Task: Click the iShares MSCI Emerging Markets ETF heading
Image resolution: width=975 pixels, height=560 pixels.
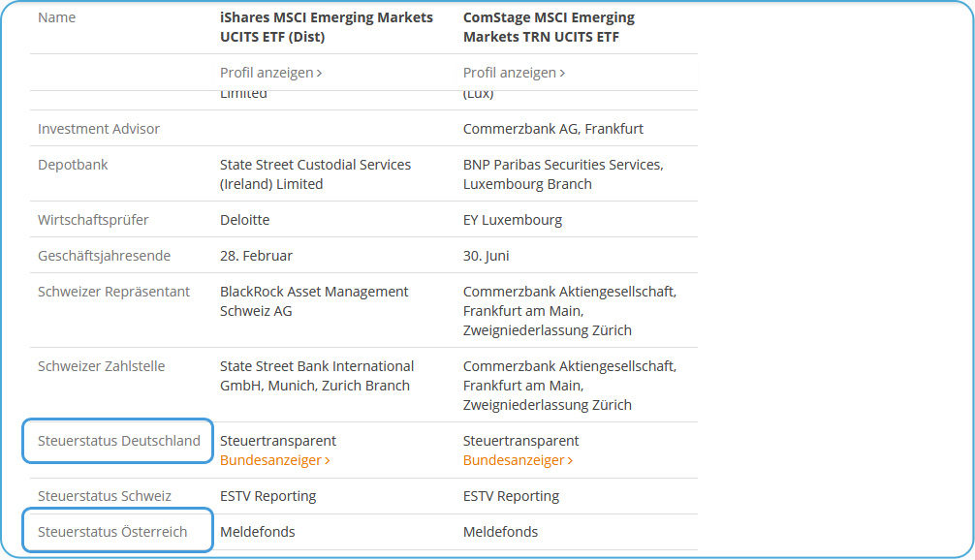Action: 326,27
